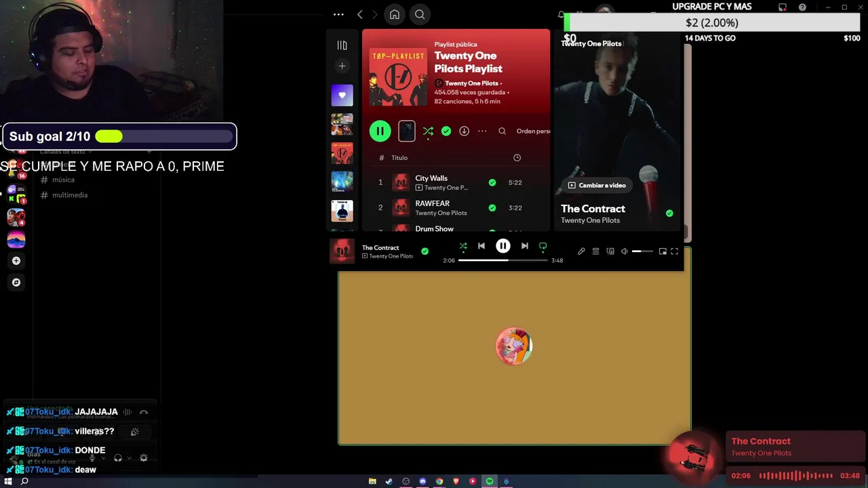Image resolution: width=868 pixels, height=488 pixels.
Task: Open the blue EDM Classics sidebar playlist
Action: [342, 182]
